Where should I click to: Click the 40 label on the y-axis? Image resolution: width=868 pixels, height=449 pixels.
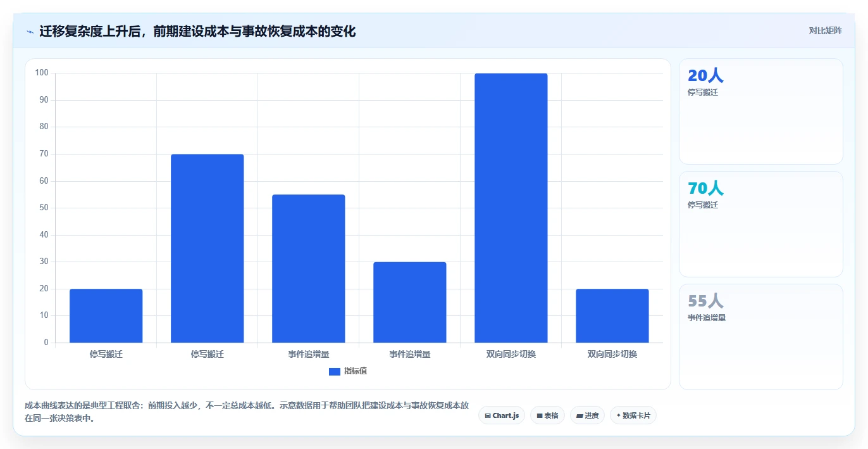(x=44, y=235)
